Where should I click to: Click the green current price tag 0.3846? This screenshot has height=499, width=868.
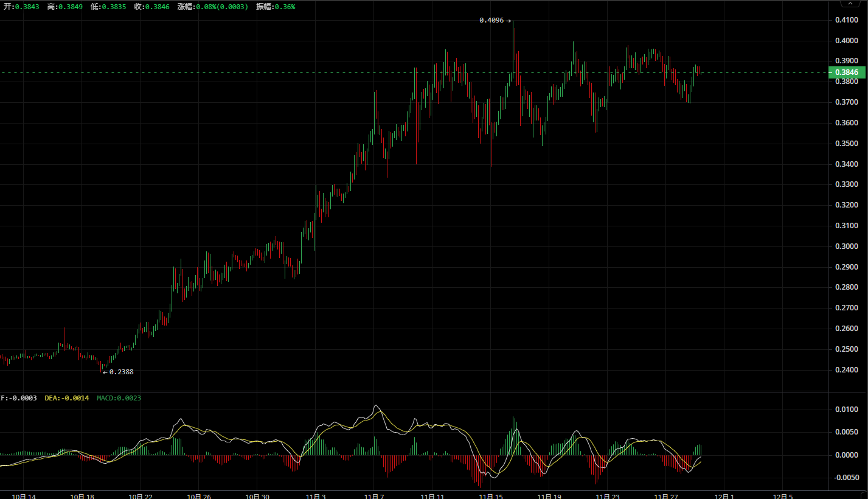pos(846,72)
